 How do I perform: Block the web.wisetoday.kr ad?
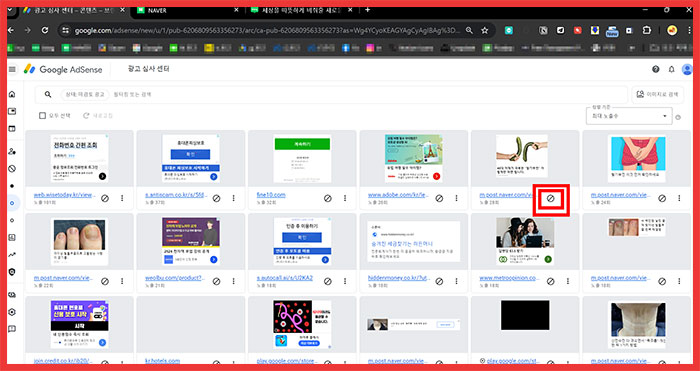click(x=105, y=198)
